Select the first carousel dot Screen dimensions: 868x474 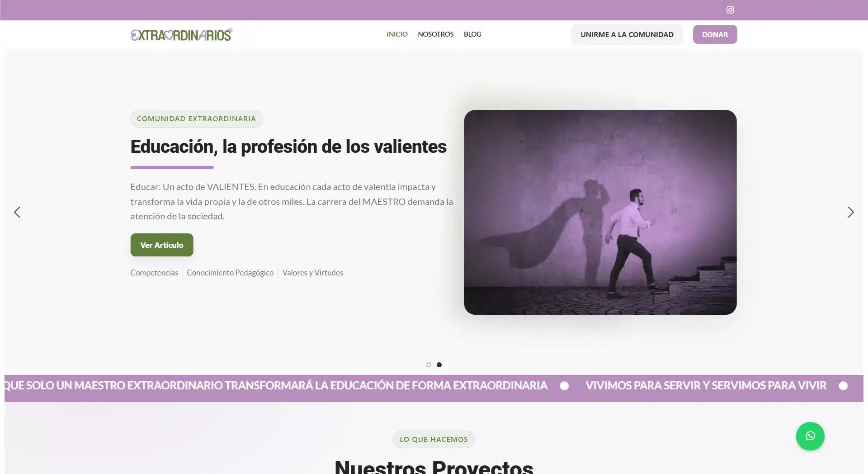[428, 365]
